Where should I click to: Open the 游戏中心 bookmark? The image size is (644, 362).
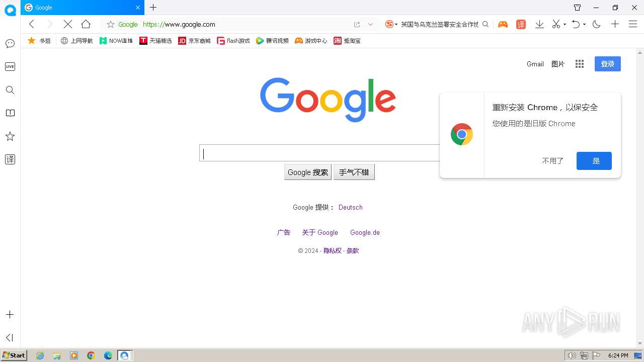[x=311, y=41]
